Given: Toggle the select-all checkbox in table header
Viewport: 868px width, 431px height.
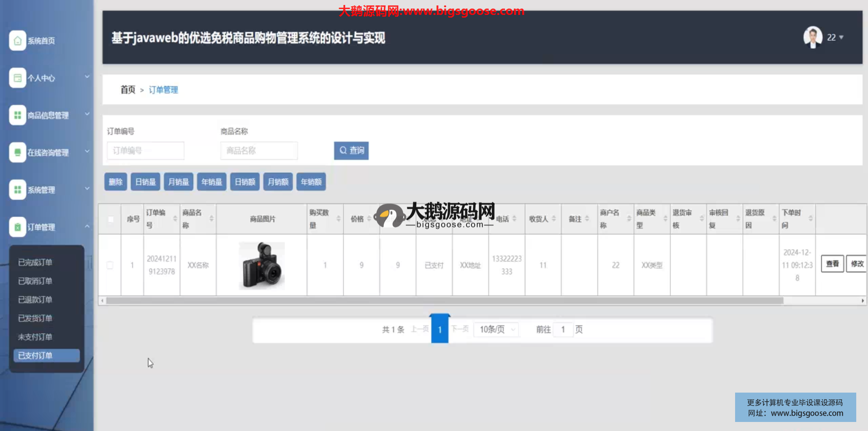Looking at the screenshot, I should pyautogui.click(x=110, y=219).
